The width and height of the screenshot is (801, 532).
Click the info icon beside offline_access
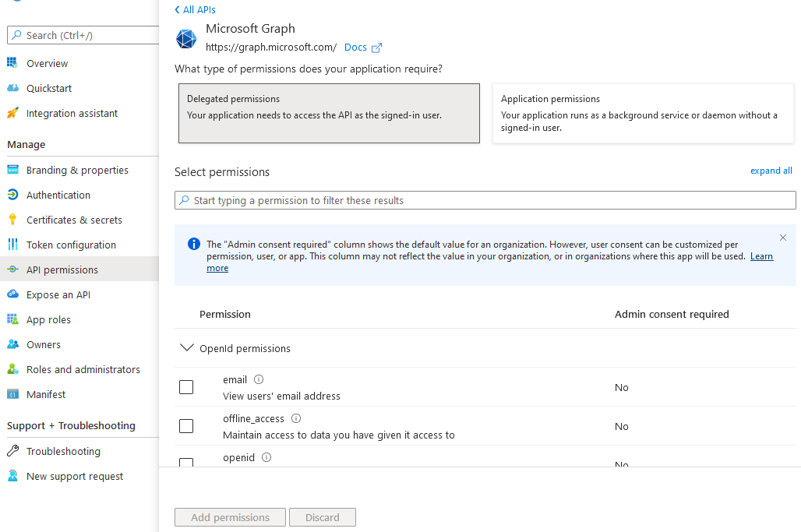coord(296,418)
